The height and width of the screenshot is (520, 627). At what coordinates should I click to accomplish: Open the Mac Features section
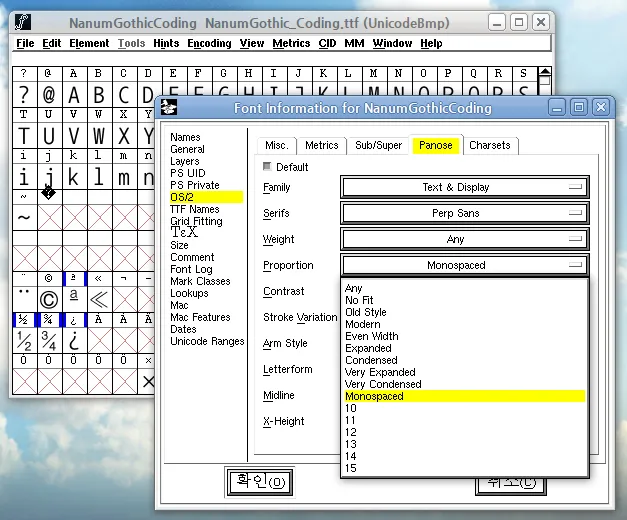pos(200,317)
